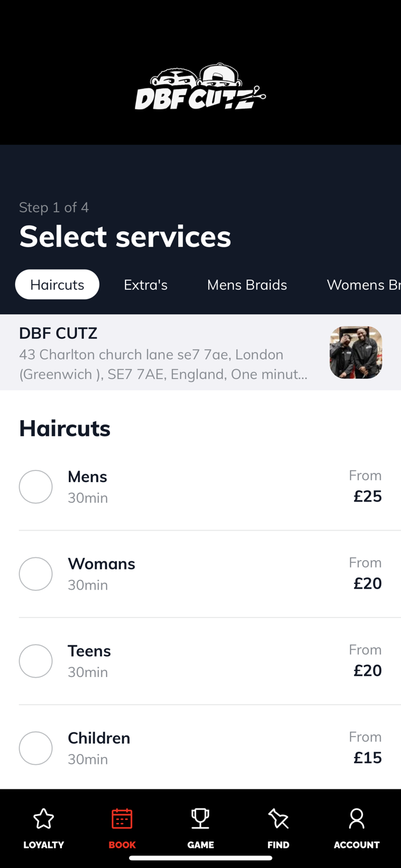
Task: Click the Find pin icon
Action: point(278,819)
